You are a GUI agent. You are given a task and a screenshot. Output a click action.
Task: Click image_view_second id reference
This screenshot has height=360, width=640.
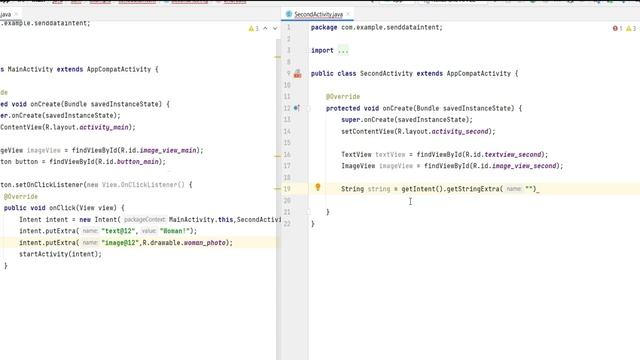click(x=524, y=166)
